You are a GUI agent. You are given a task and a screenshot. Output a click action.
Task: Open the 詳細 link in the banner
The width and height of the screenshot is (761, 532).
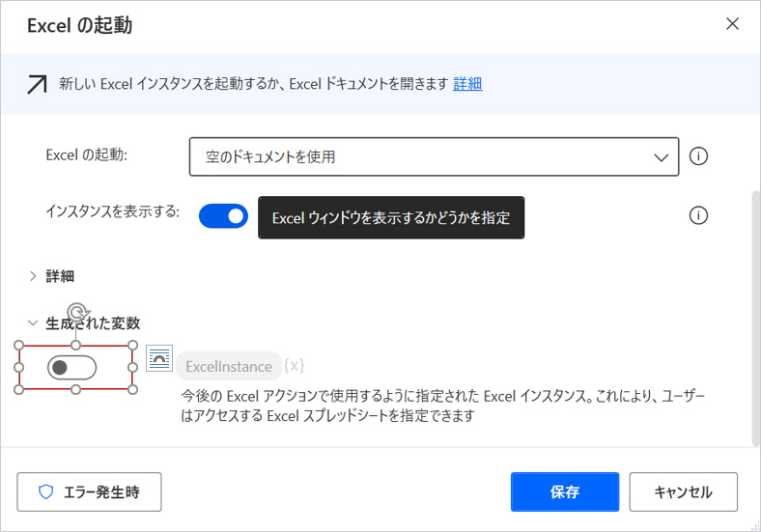click(467, 84)
